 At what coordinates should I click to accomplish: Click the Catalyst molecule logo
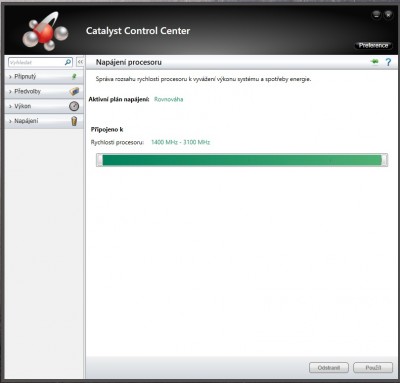[45, 32]
